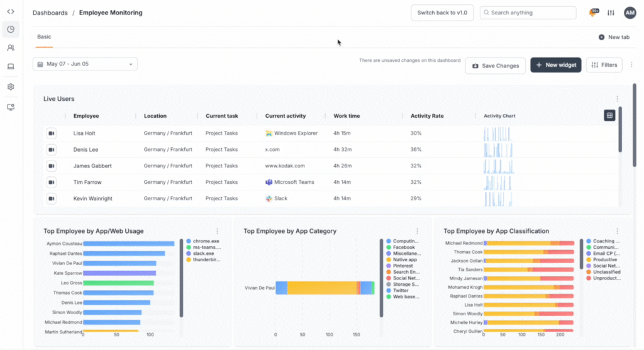Click the notifications bell icon
The height and width of the screenshot is (350, 644).
pyautogui.click(x=592, y=13)
